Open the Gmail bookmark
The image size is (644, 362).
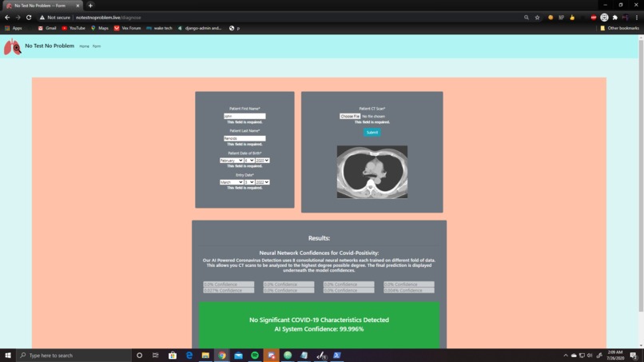(47, 28)
